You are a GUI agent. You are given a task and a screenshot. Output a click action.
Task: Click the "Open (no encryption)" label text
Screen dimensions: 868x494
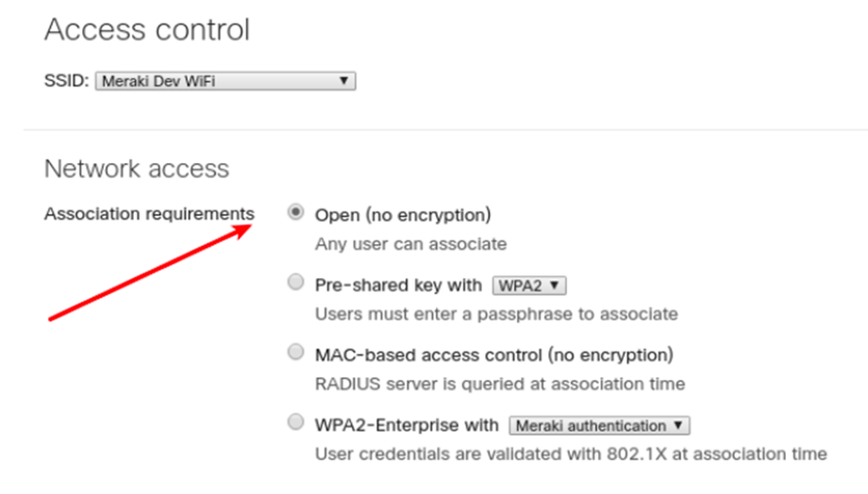coord(403,215)
